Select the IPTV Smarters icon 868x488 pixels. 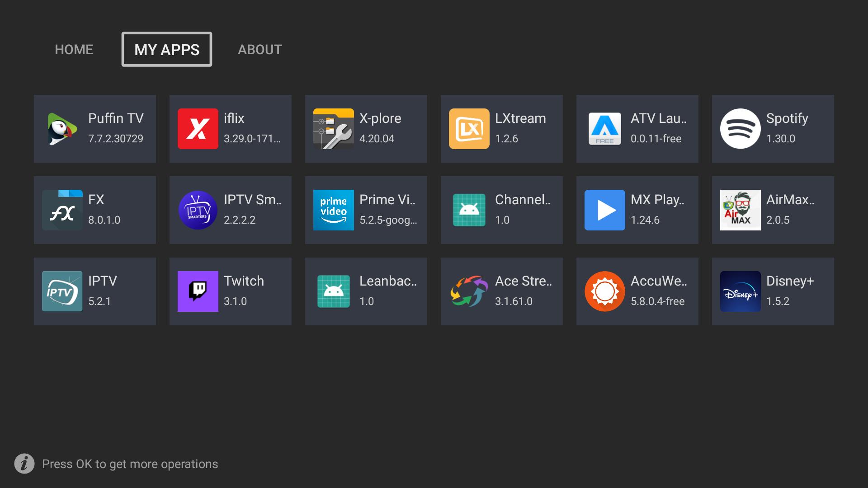tap(198, 210)
